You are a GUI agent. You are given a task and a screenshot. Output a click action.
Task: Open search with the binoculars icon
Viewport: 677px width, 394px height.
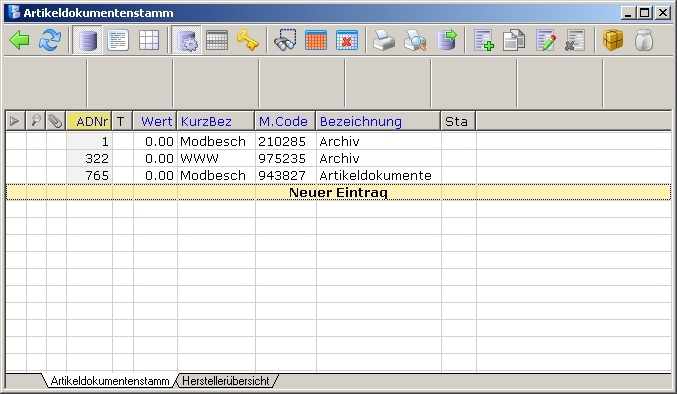click(285, 40)
